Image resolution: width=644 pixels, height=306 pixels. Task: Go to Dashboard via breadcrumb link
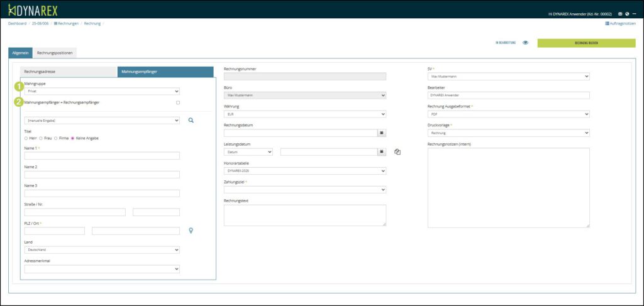[17, 23]
